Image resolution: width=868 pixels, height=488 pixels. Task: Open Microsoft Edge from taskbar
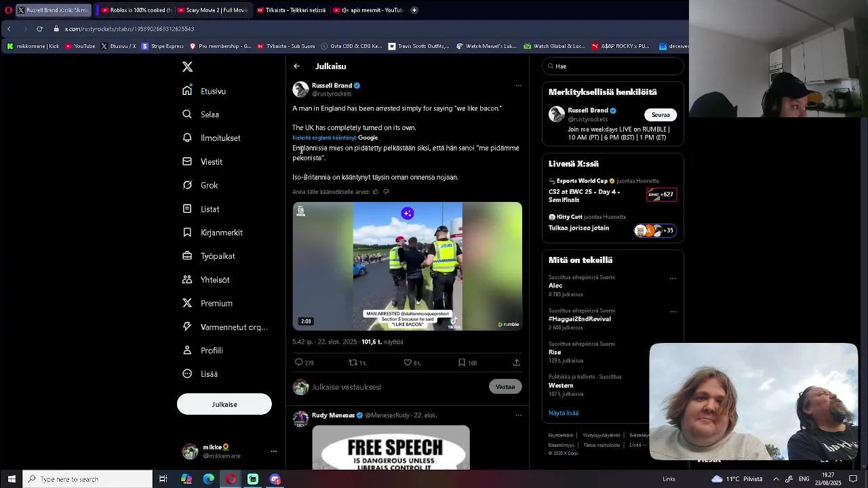click(x=208, y=479)
